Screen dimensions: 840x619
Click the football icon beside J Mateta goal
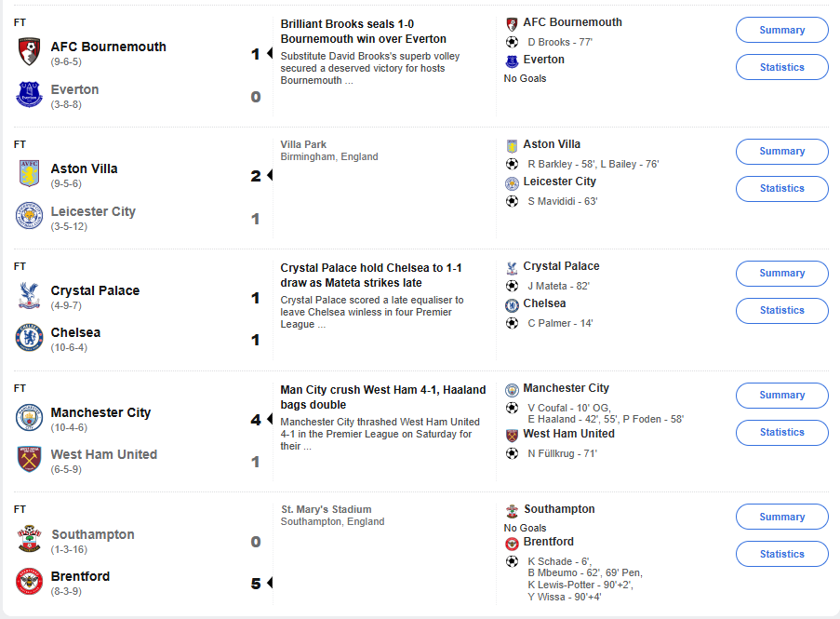(x=513, y=286)
